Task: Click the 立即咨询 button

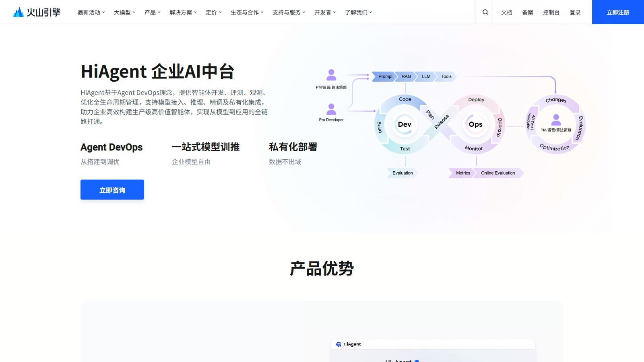Action: coord(112,190)
